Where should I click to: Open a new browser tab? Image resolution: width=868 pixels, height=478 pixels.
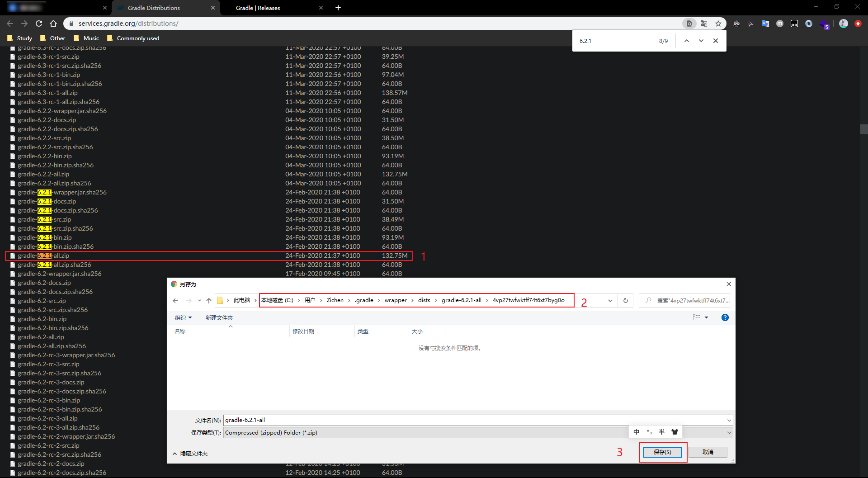point(338,8)
